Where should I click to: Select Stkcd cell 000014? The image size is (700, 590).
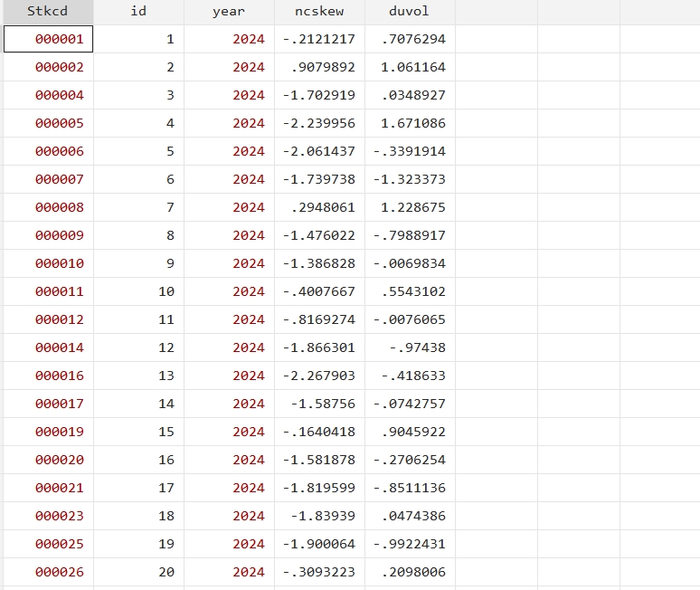(48, 347)
